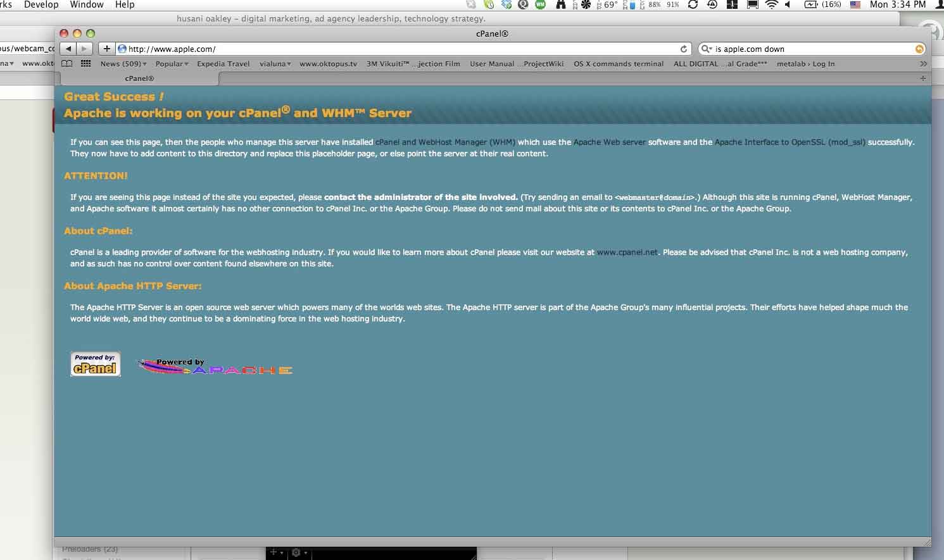The image size is (944, 560).
Task: Click the search field containing 'is apple.com down'
Action: coord(812,49)
